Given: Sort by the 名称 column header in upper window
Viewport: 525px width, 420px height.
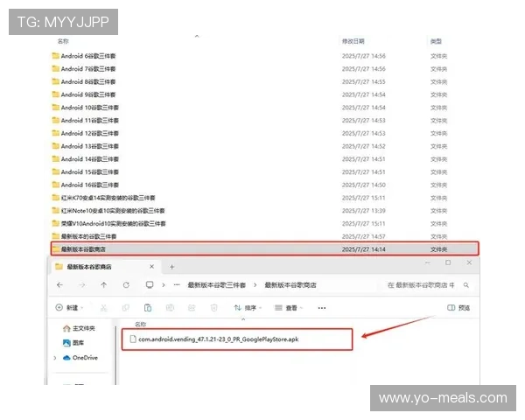Looking at the screenshot, I should [x=63, y=41].
